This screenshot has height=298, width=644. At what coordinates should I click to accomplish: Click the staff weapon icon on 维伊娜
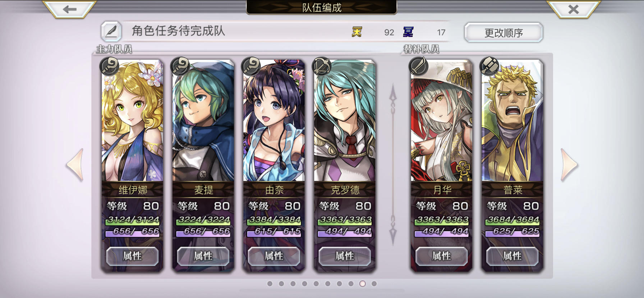point(109,66)
